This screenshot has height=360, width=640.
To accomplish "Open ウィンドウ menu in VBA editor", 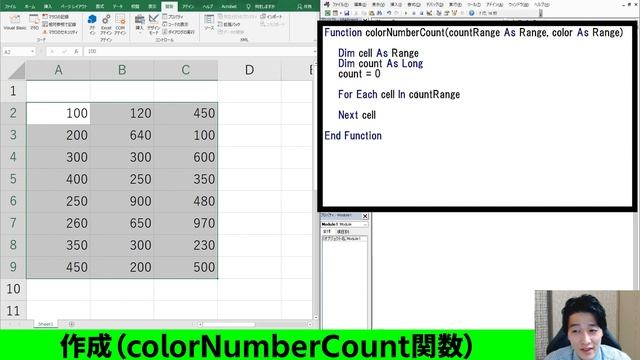I will coord(518,4).
